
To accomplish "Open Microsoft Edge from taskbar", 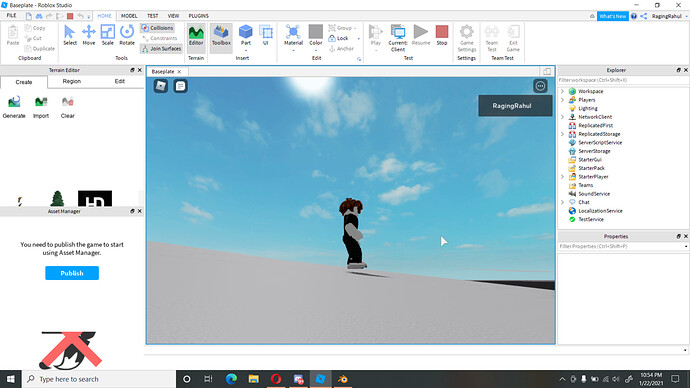I will click(231, 379).
